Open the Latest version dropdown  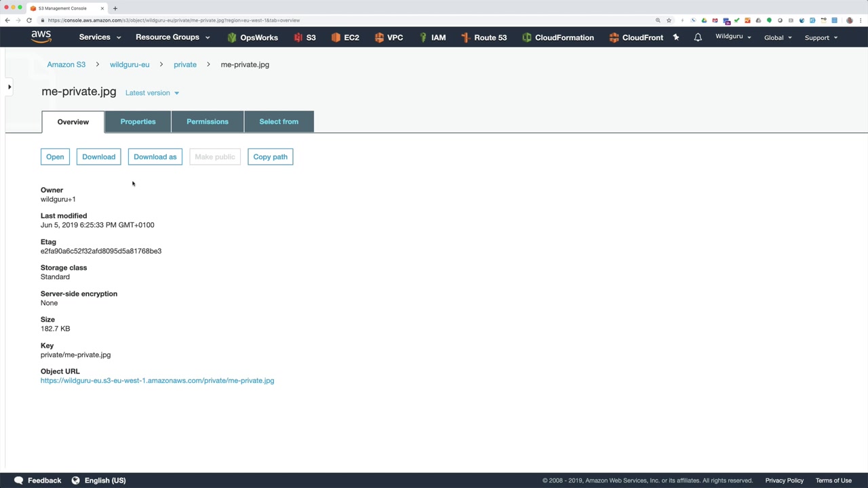tap(153, 93)
